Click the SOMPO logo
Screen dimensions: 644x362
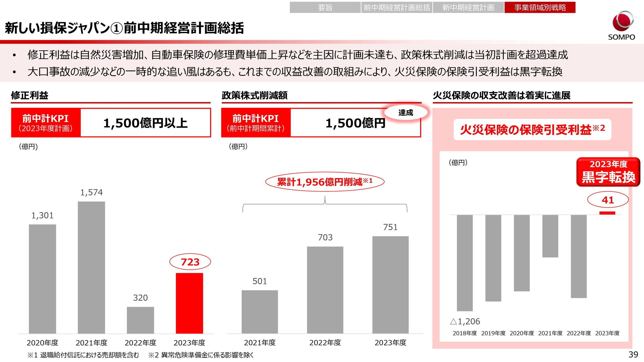[621, 25]
